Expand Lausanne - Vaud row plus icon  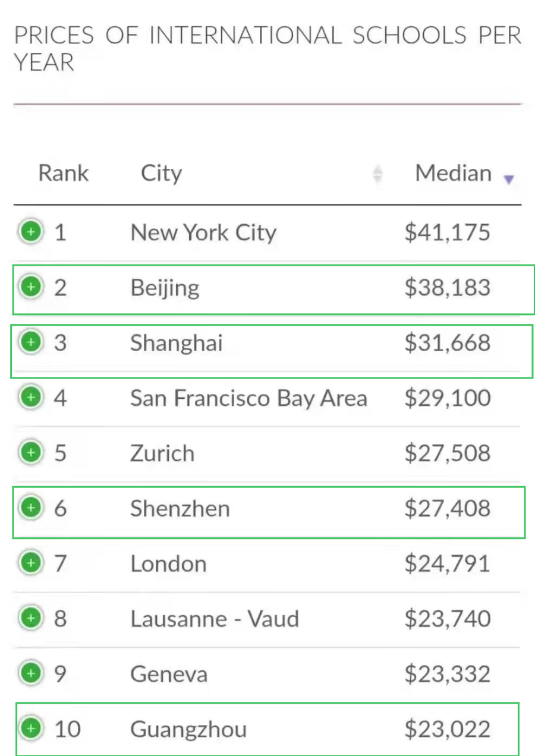[30, 618]
